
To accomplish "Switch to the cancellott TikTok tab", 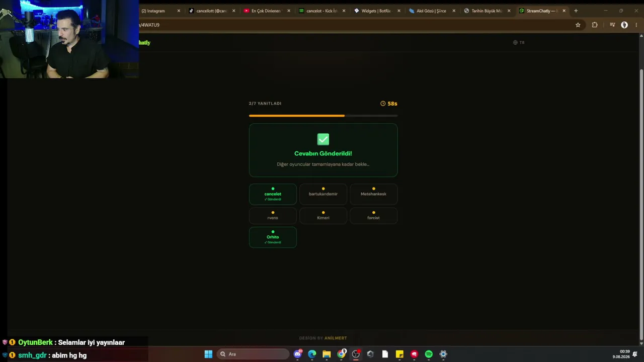I will (x=212, y=11).
